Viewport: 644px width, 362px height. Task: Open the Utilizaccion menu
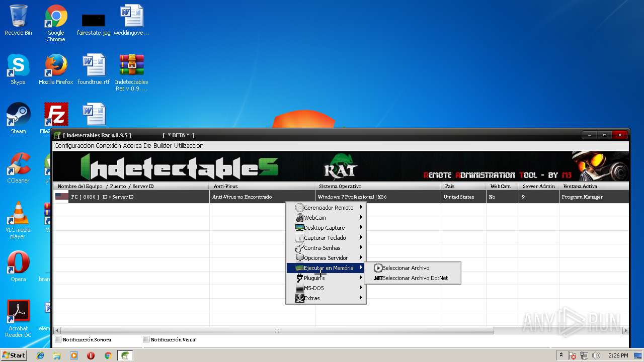189,146
